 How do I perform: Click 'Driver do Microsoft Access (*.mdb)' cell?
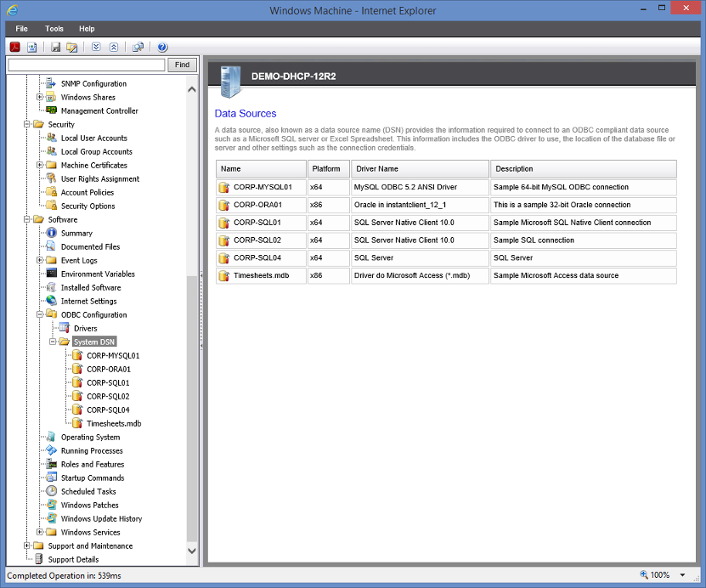420,276
